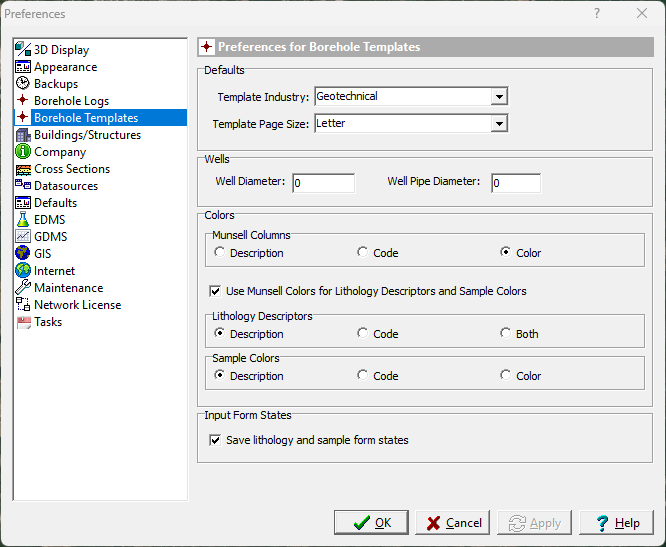Click the Maintenance wrench icon
Screen dimensions: 666x547
[x=23, y=288]
